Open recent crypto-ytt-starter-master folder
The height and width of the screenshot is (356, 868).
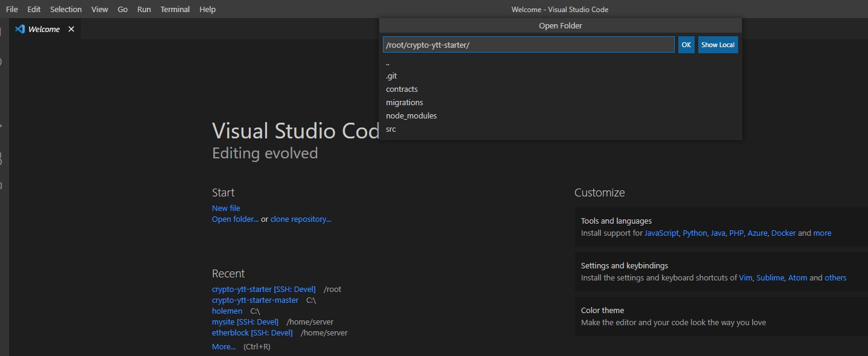click(255, 300)
